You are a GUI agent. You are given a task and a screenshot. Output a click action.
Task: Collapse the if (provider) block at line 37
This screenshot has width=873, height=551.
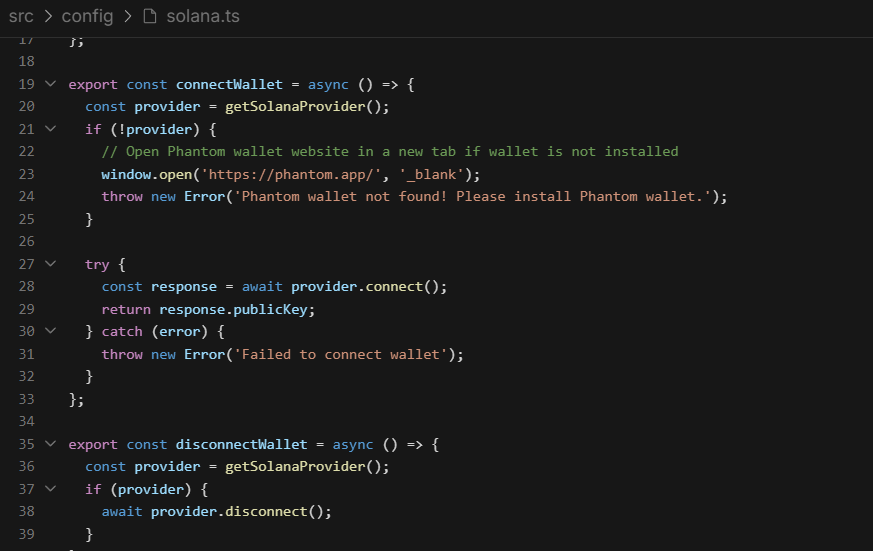pyautogui.click(x=51, y=489)
